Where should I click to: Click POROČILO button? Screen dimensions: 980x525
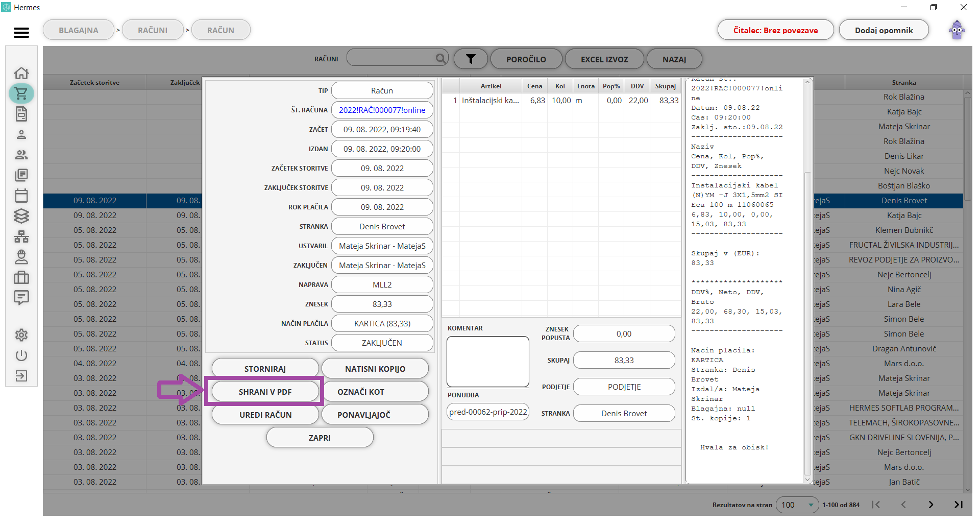pyautogui.click(x=526, y=59)
